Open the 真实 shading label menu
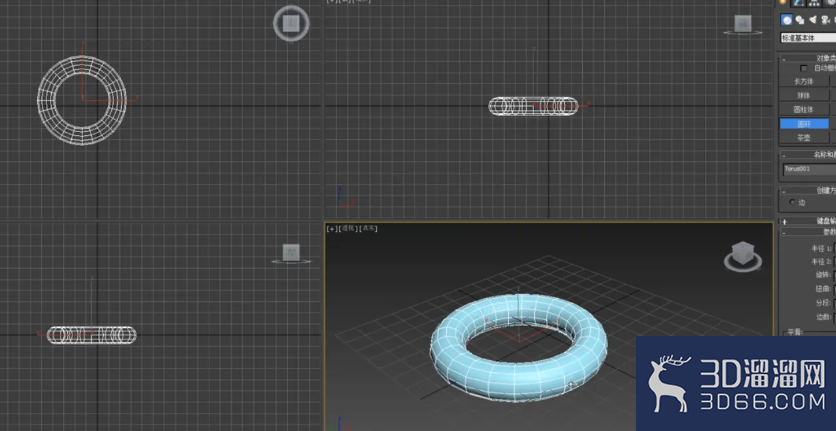The width and height of the screenshot is (836, 431). click(x=368, y=228)
